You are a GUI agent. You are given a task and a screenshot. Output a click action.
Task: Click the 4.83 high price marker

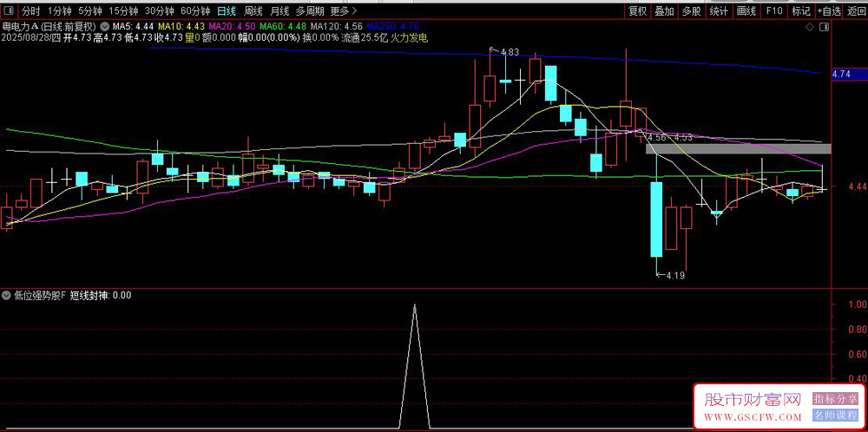(510, 52)
